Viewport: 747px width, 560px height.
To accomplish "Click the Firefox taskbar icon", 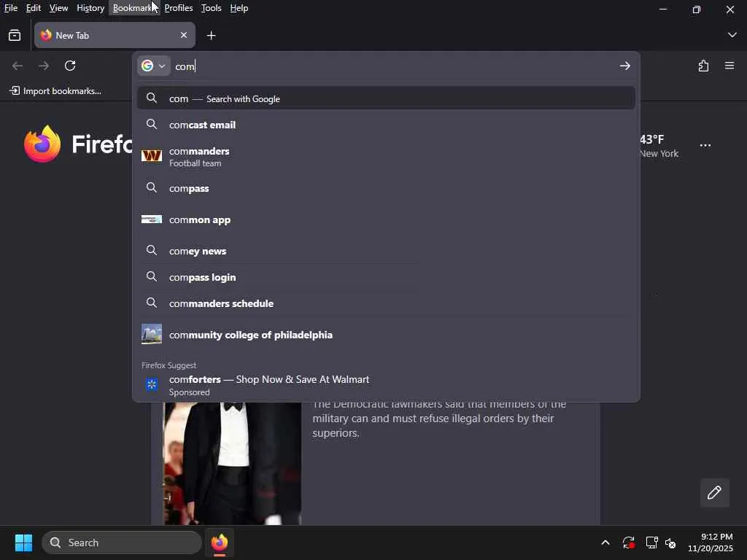I will click(220, 542).
